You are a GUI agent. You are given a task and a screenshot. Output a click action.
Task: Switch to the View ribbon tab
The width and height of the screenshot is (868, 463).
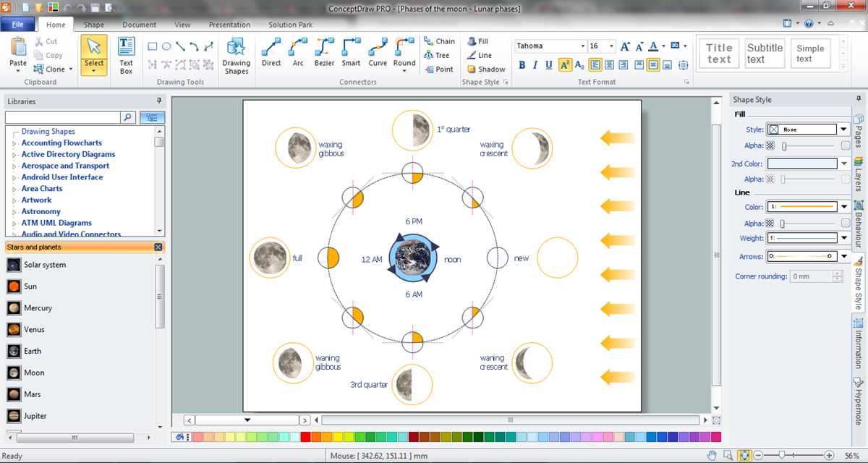tap(183, 25)
